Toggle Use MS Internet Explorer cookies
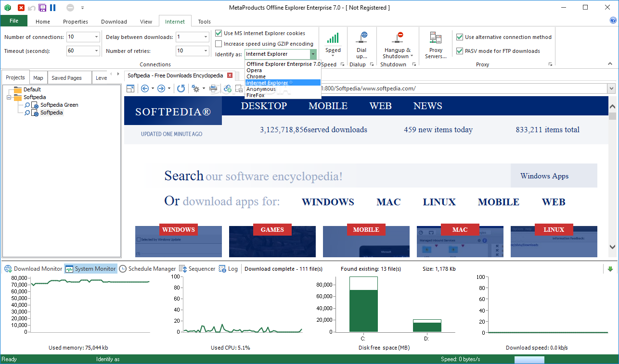The width and height of the screenshot is (619, 364). (219, 34)
